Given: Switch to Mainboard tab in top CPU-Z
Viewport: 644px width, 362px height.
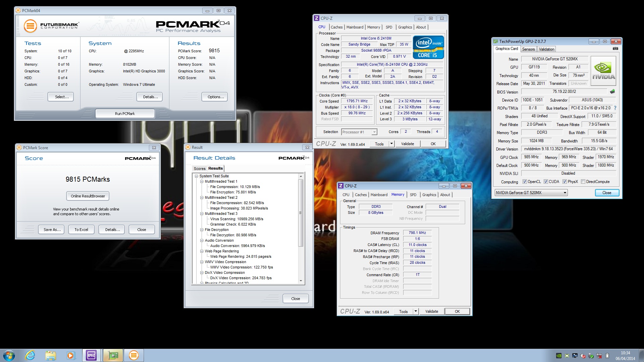Looking at the screenshot, I should pyautogui.click(x=355, y=27).
